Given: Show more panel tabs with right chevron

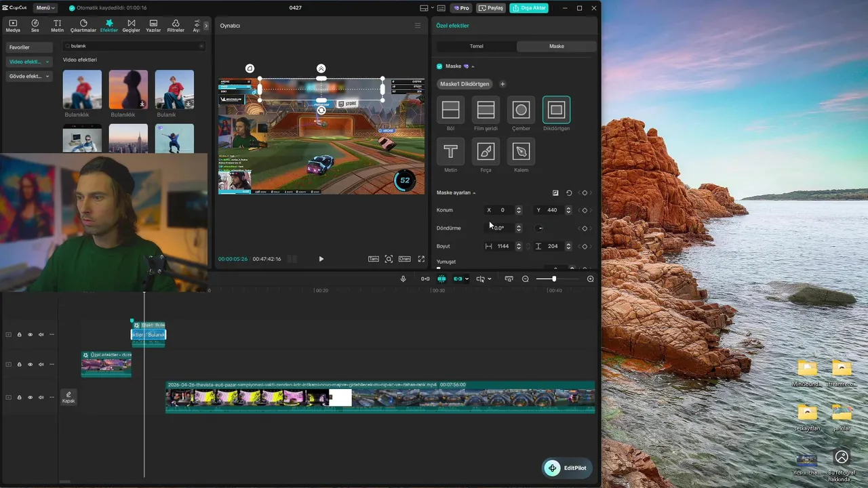Looking at the screenshot, I should point(206,26).
